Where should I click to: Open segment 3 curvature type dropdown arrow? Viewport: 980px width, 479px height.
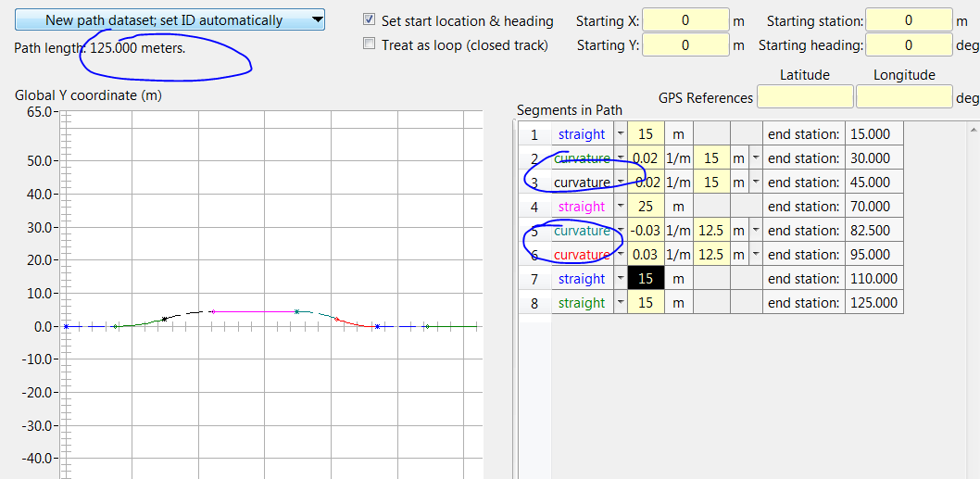pyautogui.click(x=620, y=182)
